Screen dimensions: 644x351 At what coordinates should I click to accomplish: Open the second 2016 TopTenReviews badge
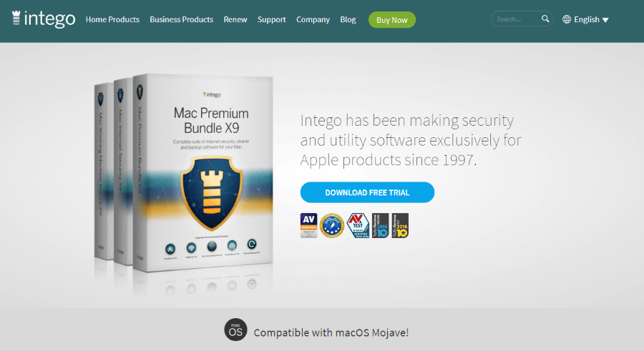click(400, 225)
